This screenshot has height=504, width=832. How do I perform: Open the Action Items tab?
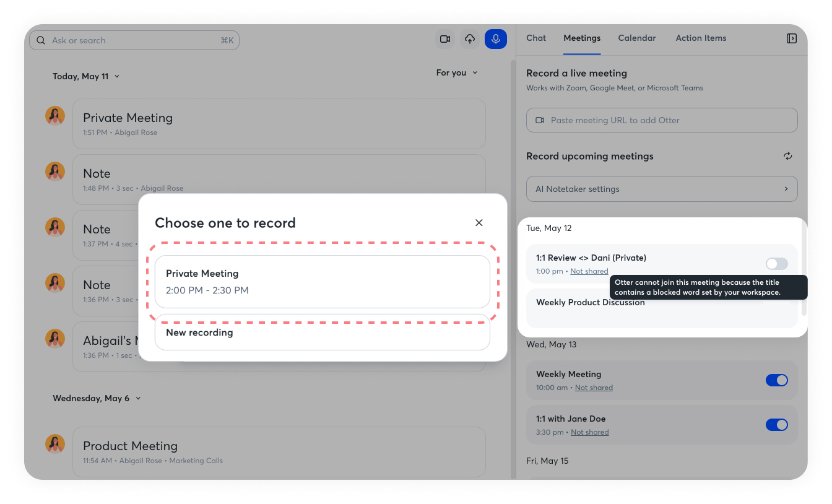click(x=701, y=38)
